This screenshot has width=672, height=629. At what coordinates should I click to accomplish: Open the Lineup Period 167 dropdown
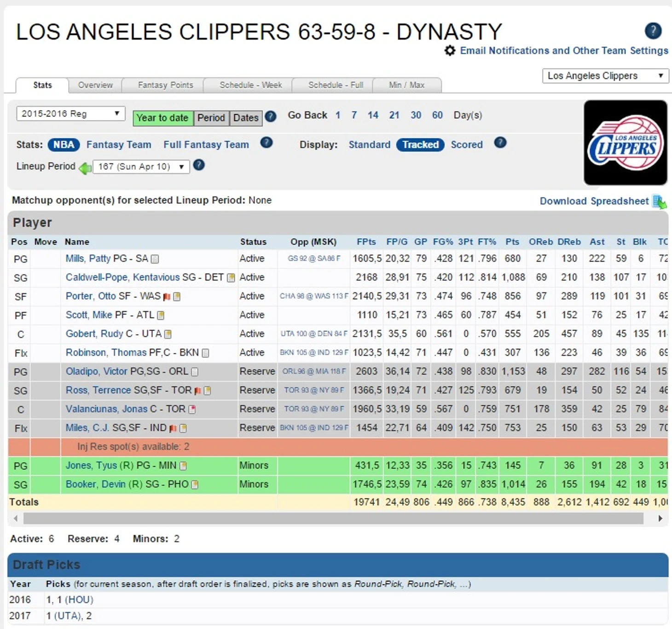[141, 167]
